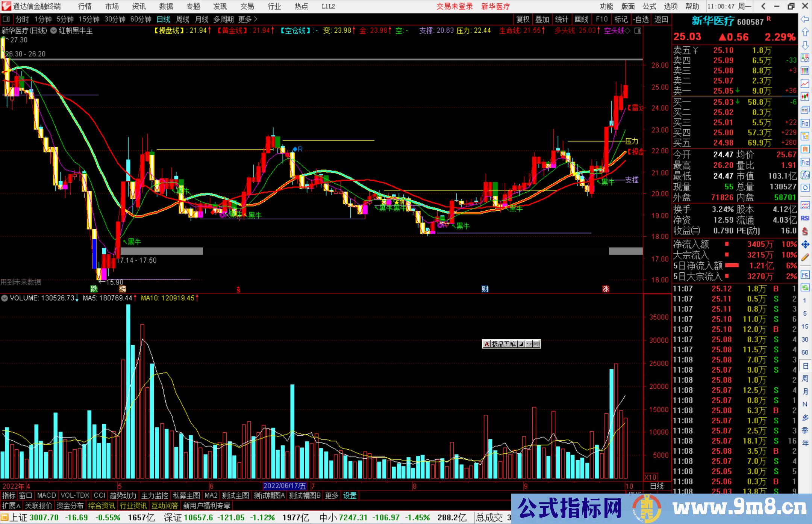Image resolution: width=812 pixels, height=524 pixels.
Task: Click the back arrow icon in right sidebar
Action: pyautogui.click(x=805, y=19)
